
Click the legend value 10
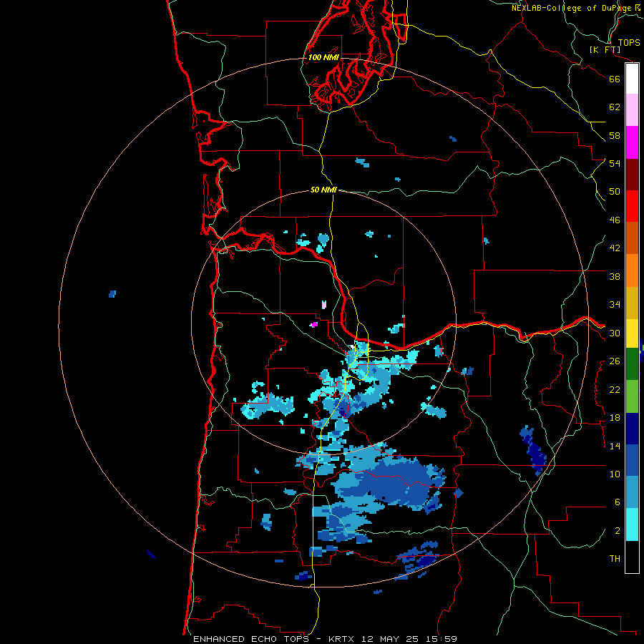(x=615, y=474)
